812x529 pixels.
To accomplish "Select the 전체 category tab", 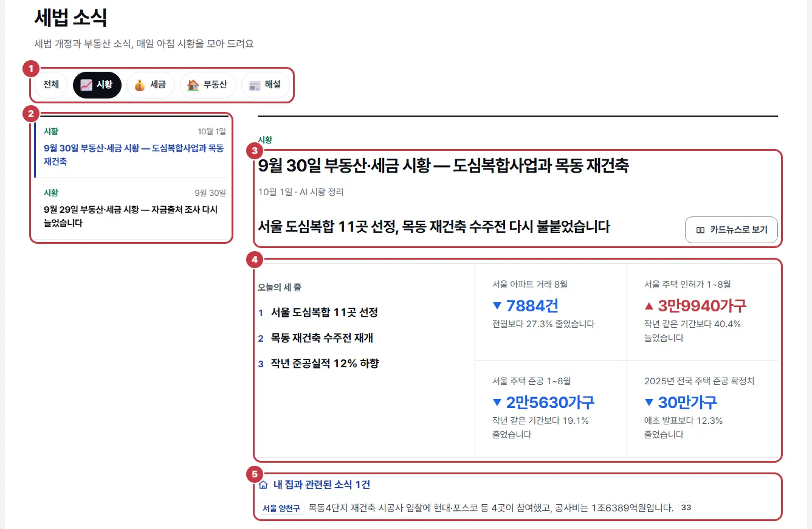I will coord(51,85).
